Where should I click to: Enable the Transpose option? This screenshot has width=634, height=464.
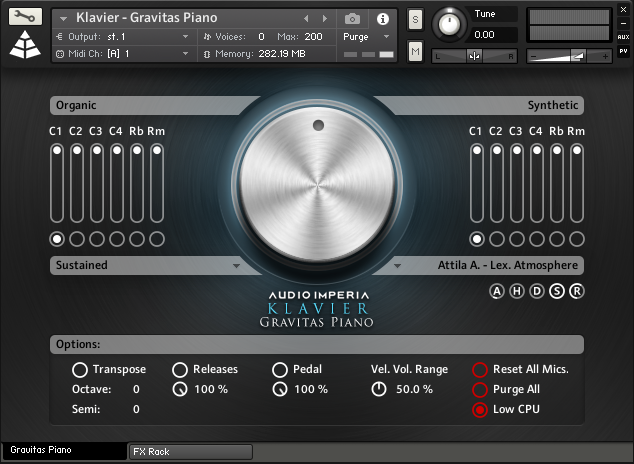[x=80, y=369]
